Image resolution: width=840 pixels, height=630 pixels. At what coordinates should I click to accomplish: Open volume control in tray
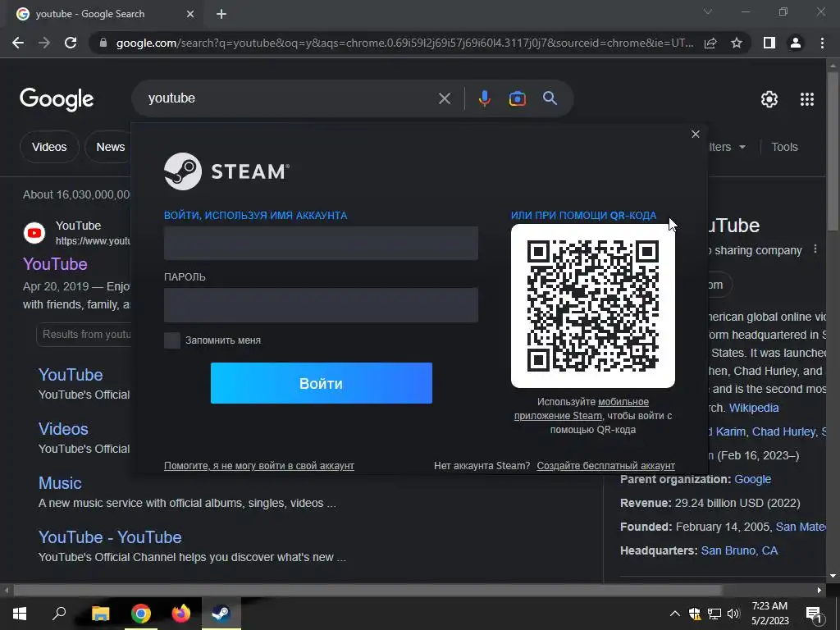tap(733, 614)
